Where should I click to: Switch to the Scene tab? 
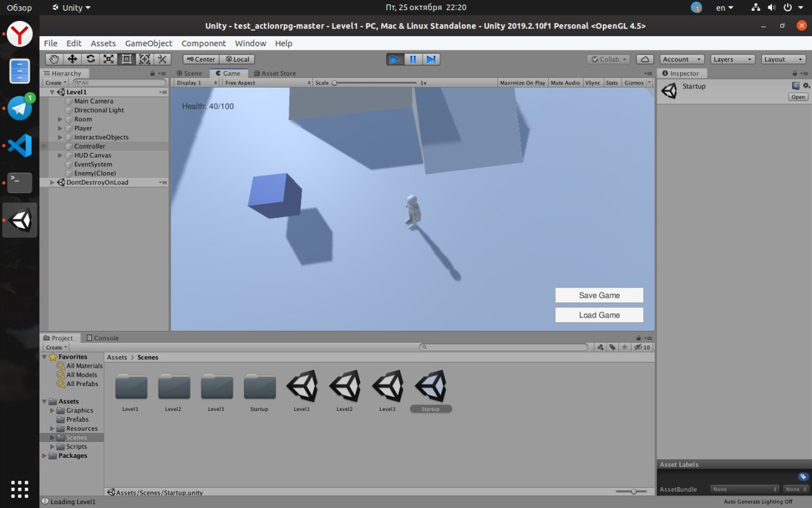click(x=188, y=73)
